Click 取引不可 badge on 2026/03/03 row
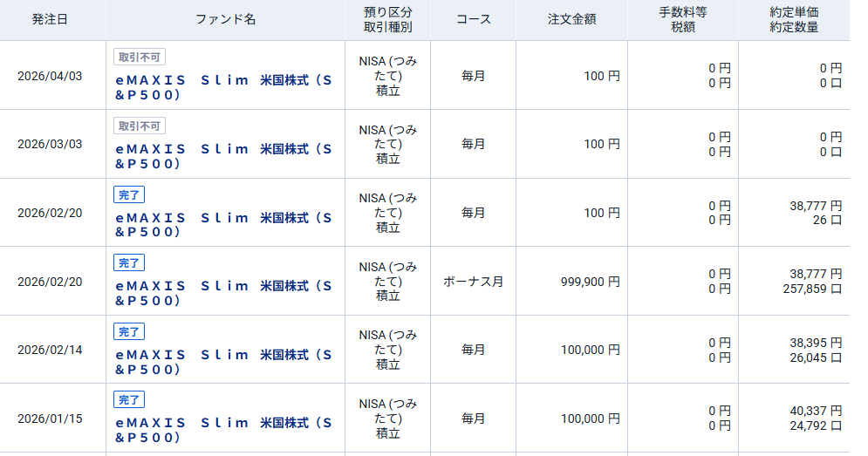The image size is (868, 456). [140, 126]
